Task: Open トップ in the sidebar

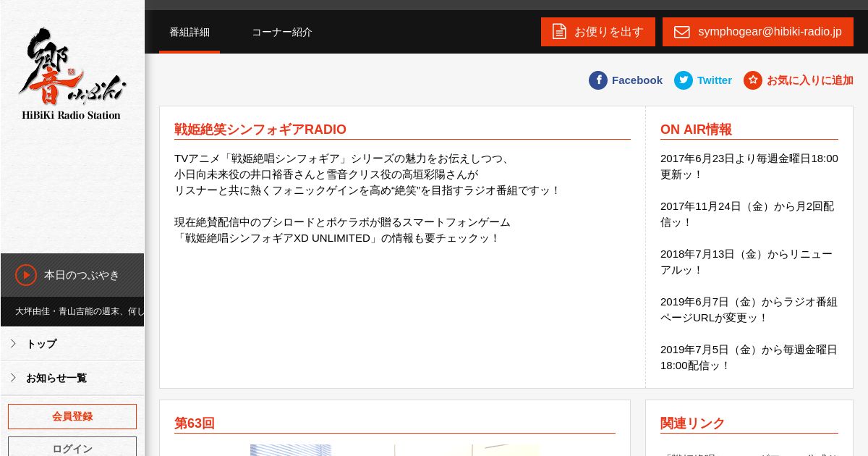Action: [x=72, y=344]
